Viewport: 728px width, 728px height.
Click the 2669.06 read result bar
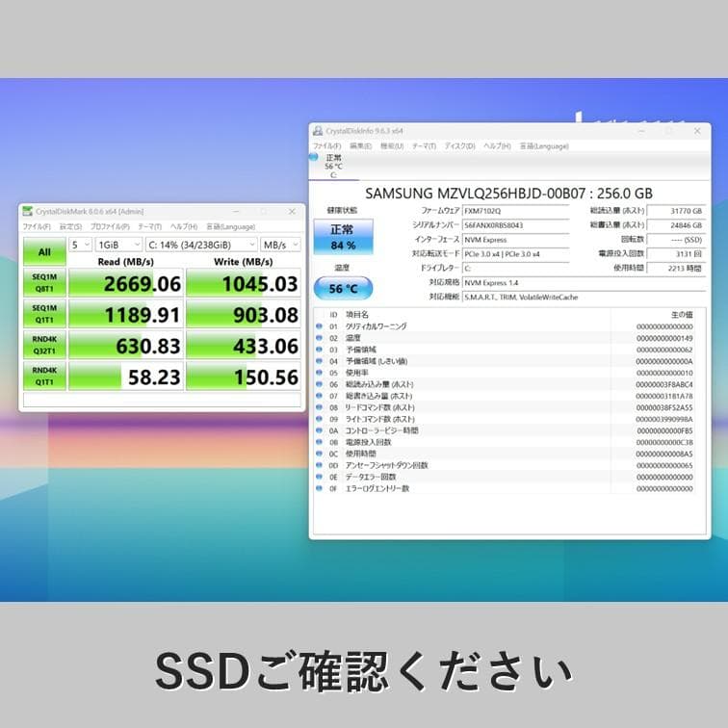[x=125, y=283]
